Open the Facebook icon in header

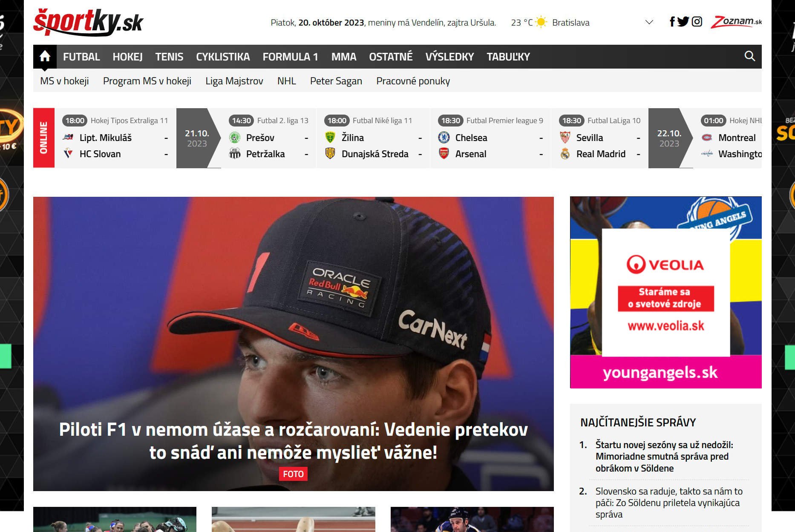tap(672, 22)
